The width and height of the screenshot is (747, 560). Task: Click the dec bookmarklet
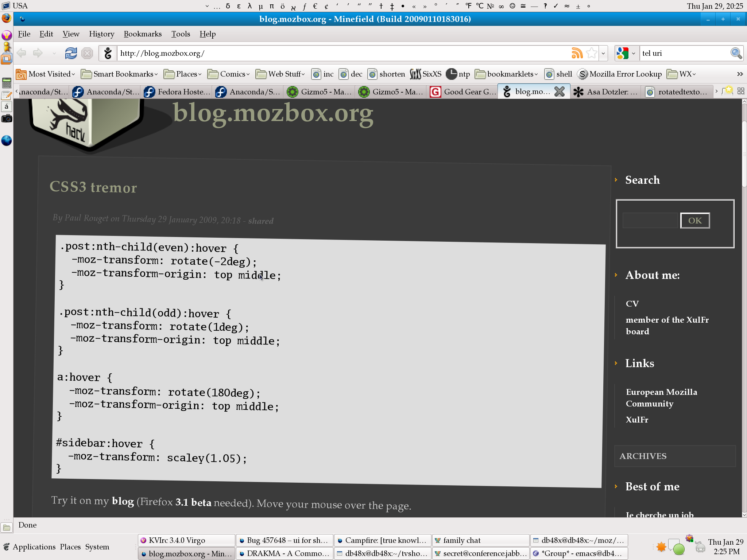click(x=351, y=74)
